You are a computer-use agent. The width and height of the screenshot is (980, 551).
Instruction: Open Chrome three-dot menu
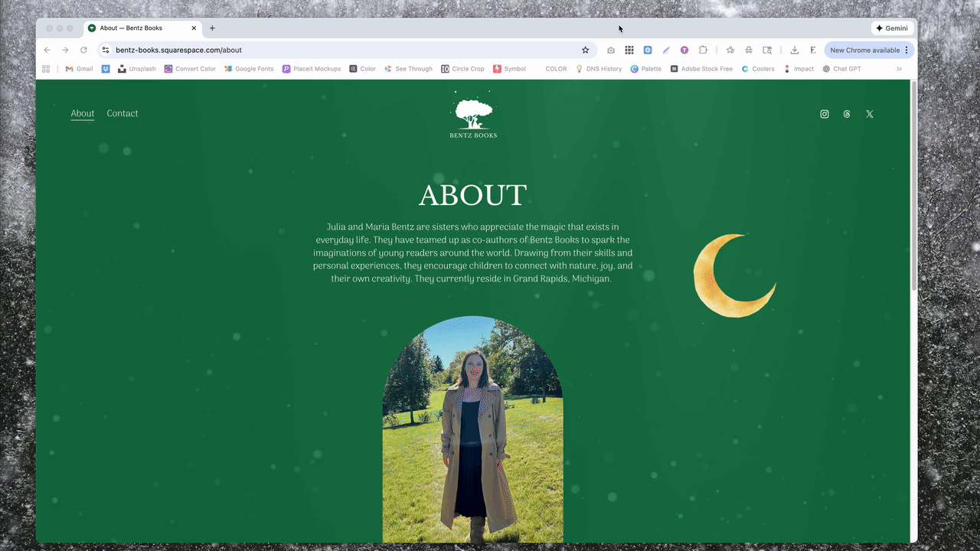point(906,50)
